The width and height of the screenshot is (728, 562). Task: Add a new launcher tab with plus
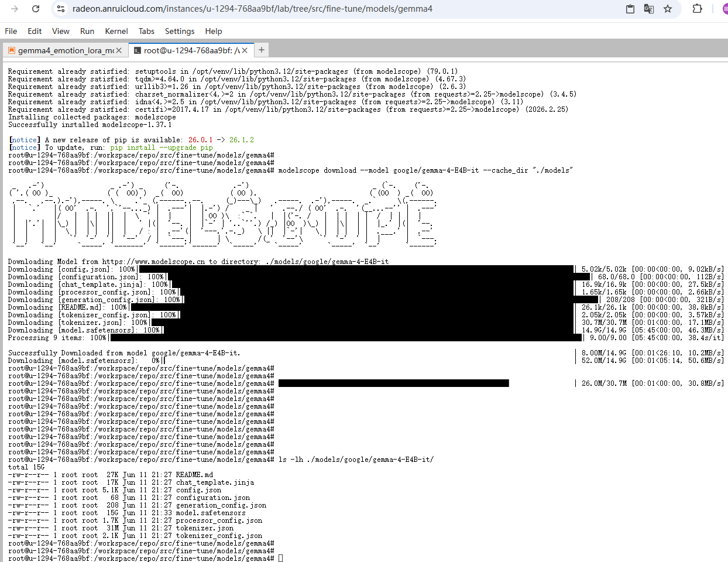(x=262, y=50)
